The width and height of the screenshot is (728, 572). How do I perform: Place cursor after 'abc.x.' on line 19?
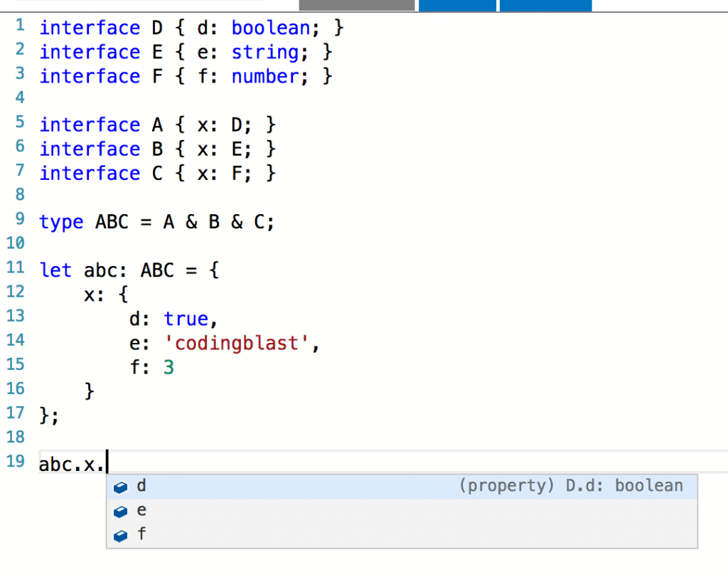pos(107,462)
